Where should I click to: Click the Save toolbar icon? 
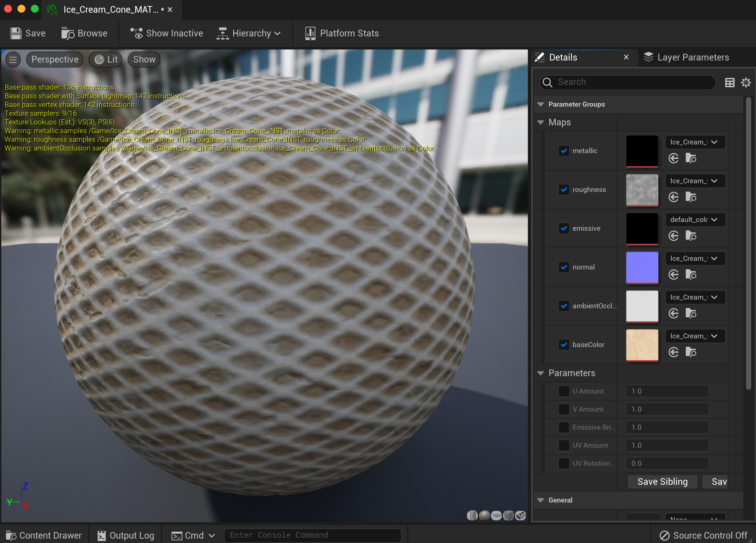[16, 33]
